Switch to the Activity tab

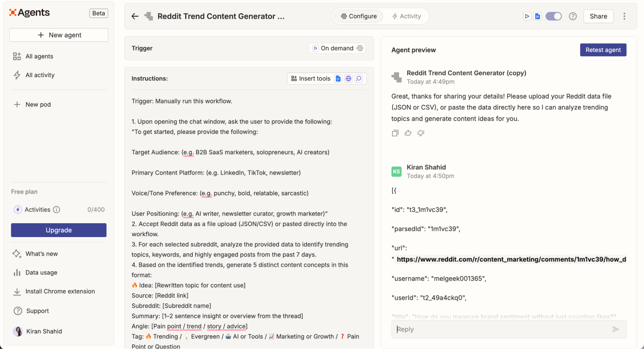(407, 16)
